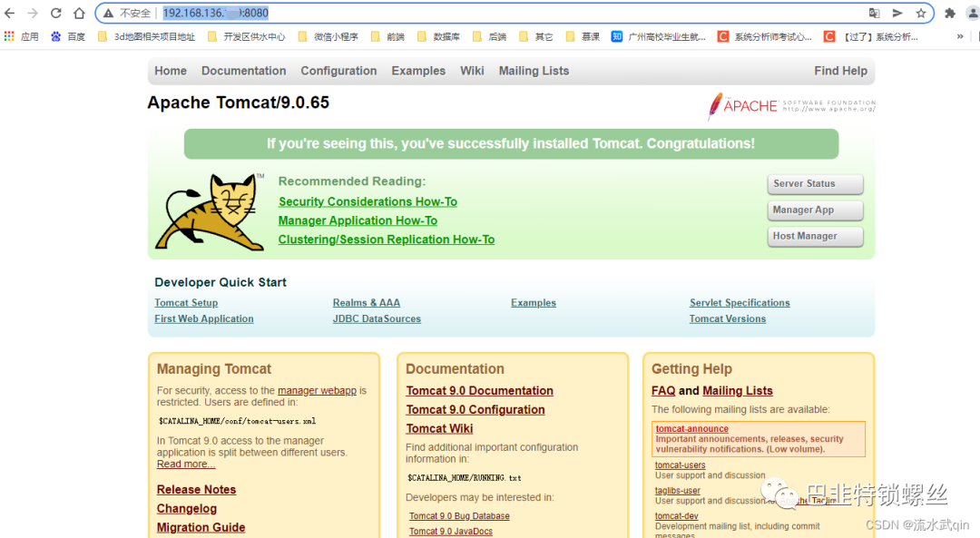Open the Mailing Lists link under Getting Help

point(738,390)
